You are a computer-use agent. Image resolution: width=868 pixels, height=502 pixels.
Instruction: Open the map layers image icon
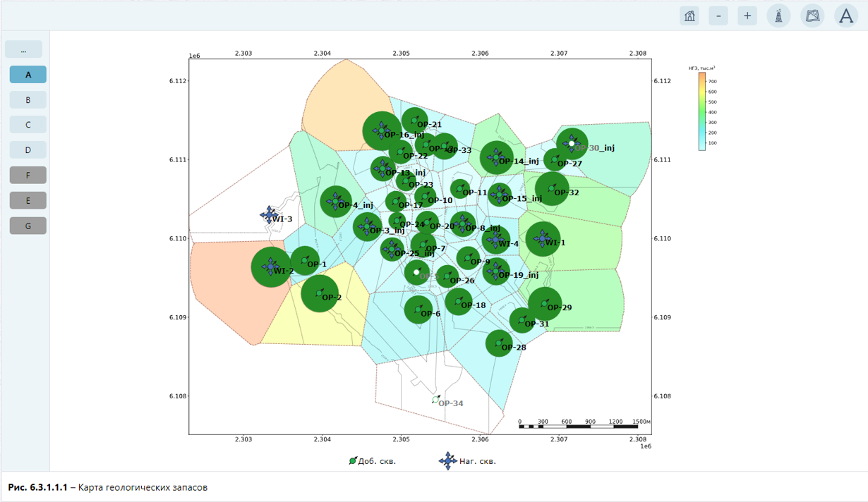click(x=813, y=16)
